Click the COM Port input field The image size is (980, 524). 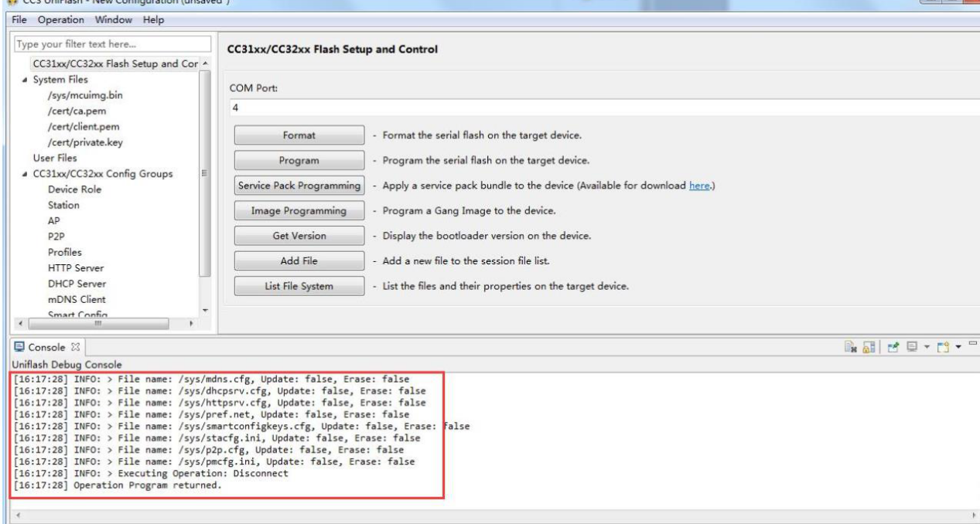(x=603, y=108)
